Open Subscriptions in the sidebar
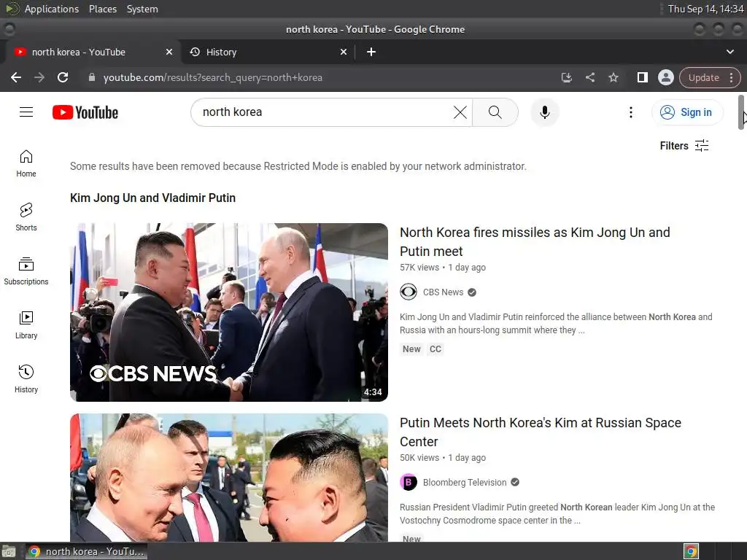This screenshot has height=560, width=747. 26,271
